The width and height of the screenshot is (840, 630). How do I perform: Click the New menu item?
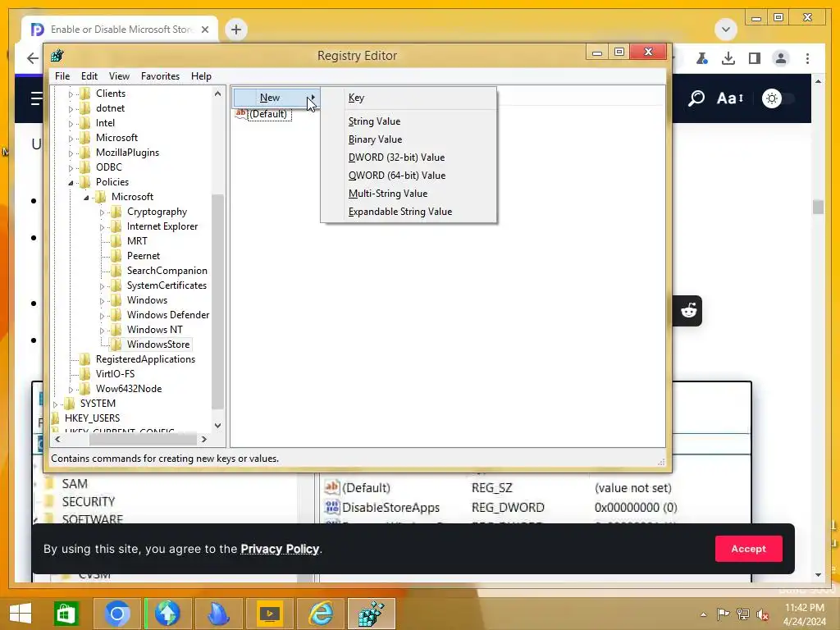276,98
